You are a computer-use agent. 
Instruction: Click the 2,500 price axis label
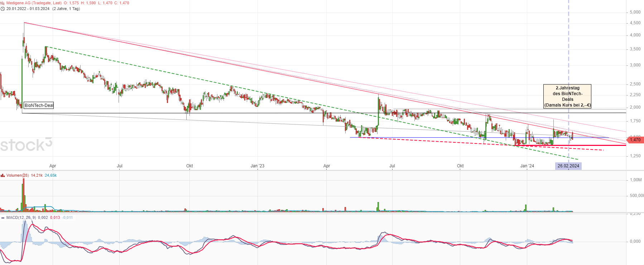coord(635,84)
